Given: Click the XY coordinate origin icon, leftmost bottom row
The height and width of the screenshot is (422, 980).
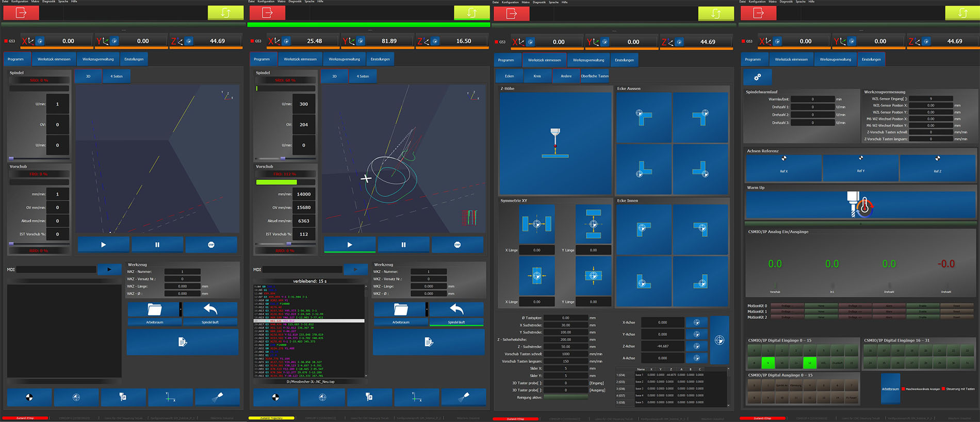Looking at the screenshot, I should point(170,397).
